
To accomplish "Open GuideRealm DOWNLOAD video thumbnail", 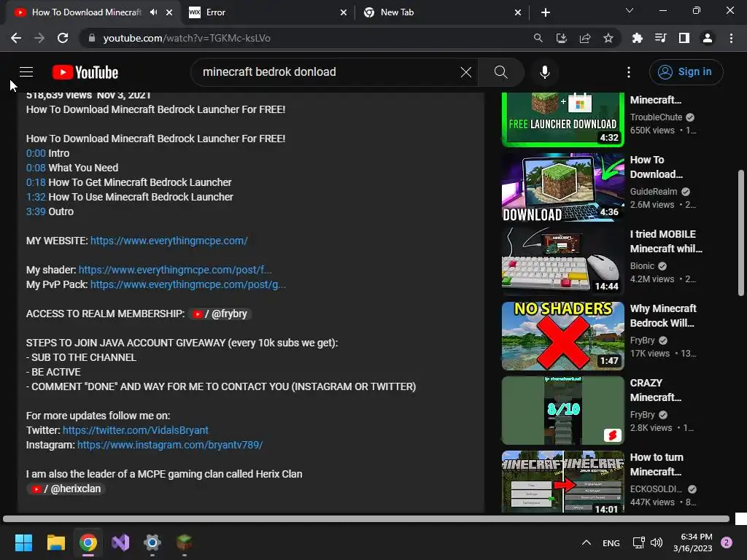I will 562,187.
